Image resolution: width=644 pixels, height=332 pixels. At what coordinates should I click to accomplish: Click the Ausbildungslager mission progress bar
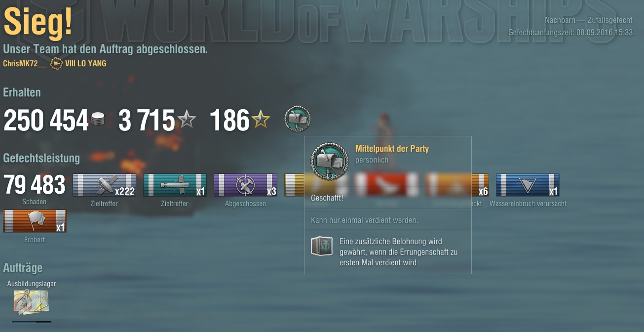[x=32, y=322]
